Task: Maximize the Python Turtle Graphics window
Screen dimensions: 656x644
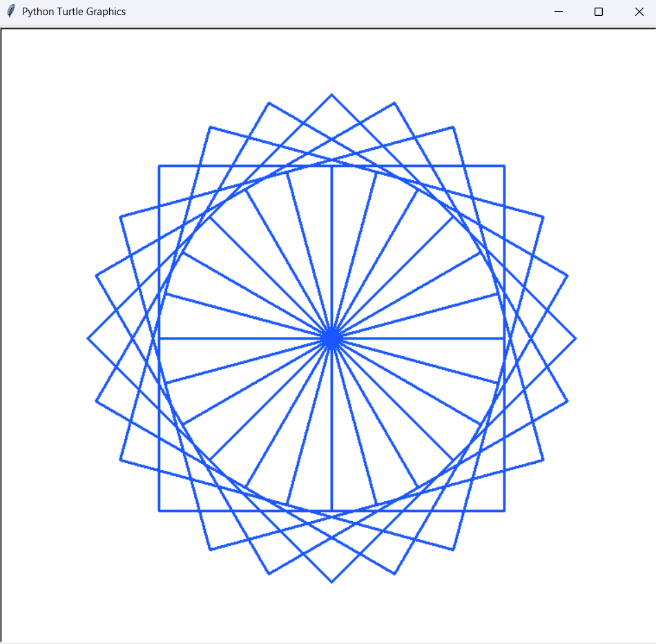Action: coord(598,12)
